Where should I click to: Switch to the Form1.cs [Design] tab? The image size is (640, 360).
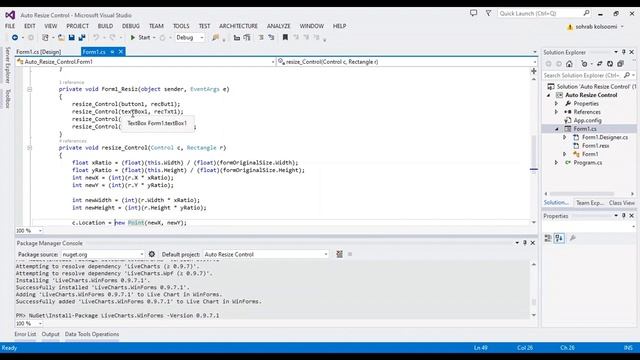(x=38, y=52)
